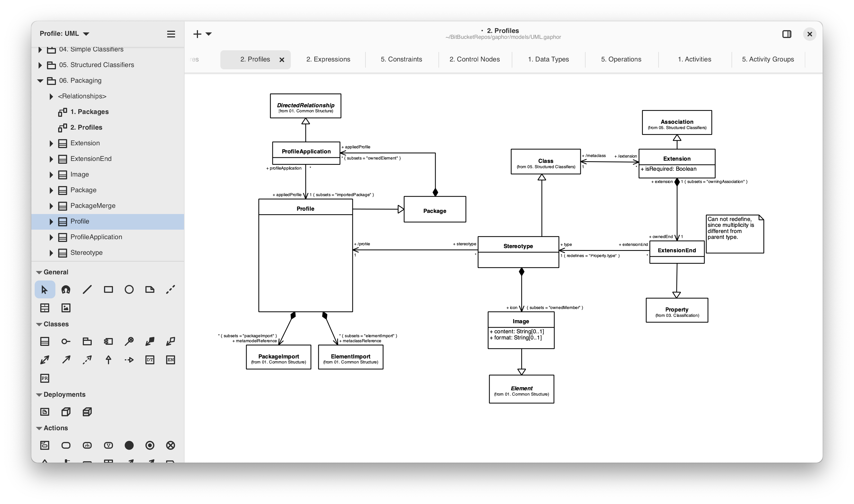854x504 pixels.
Task: Select the dashed Dependency arrow tool
Action: [87, 360]
